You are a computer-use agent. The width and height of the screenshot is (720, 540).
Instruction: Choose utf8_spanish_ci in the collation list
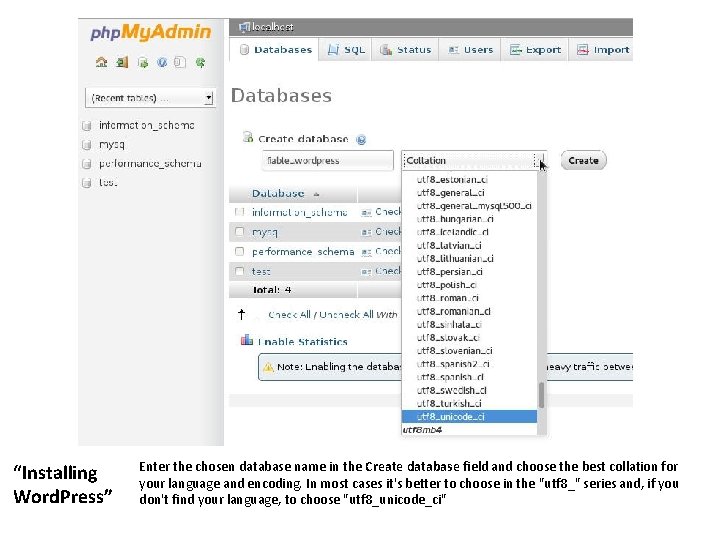click(x=450, y=377)
